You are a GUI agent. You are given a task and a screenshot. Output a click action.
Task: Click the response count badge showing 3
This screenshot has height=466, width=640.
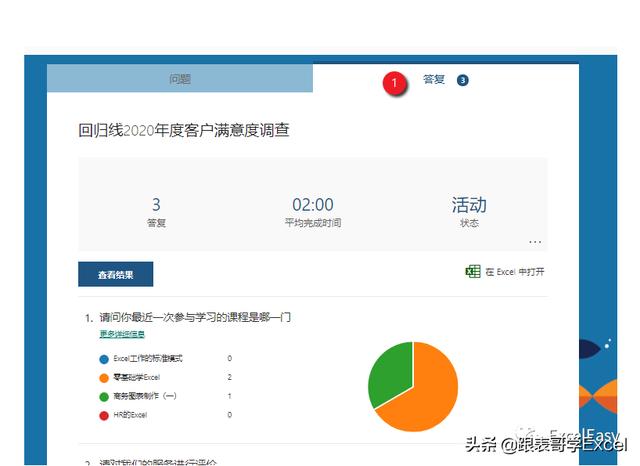463,80
